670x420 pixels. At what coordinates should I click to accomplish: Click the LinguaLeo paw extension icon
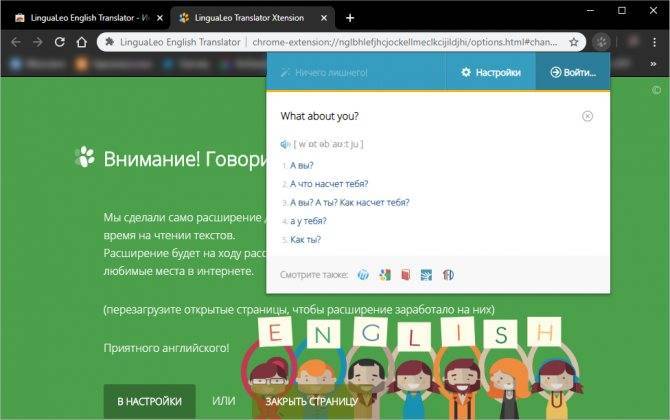602,42
